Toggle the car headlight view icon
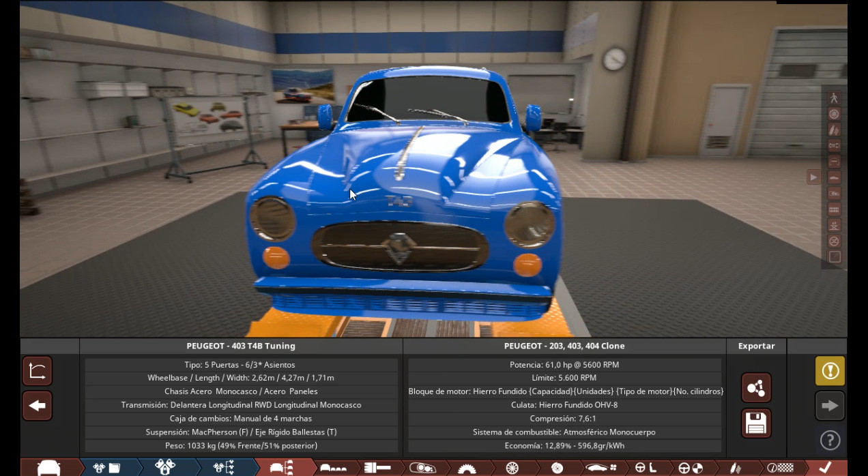 click(834, 194)
